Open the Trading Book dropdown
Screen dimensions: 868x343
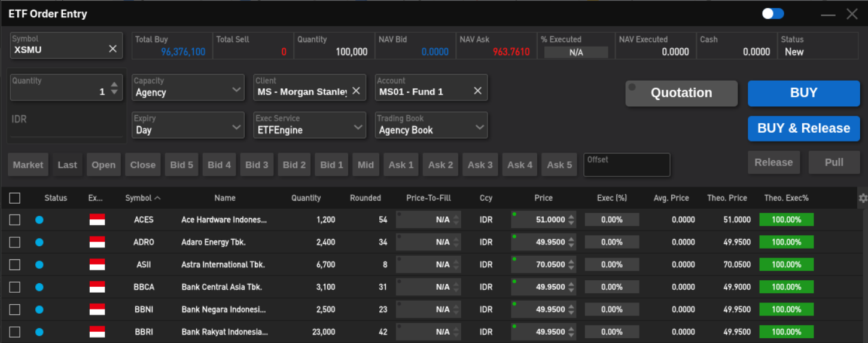tap(431, 125)
